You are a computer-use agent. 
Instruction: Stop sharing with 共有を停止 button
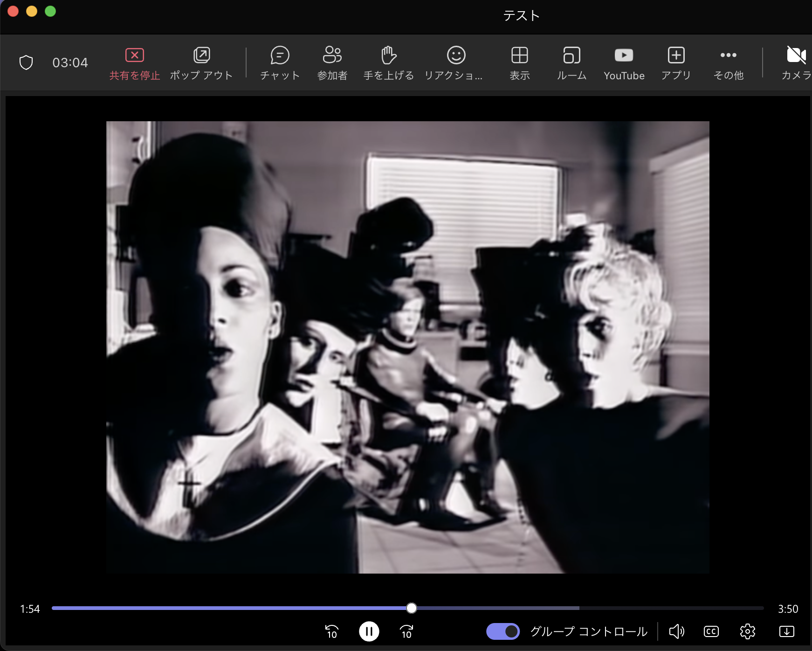[135, 63]
